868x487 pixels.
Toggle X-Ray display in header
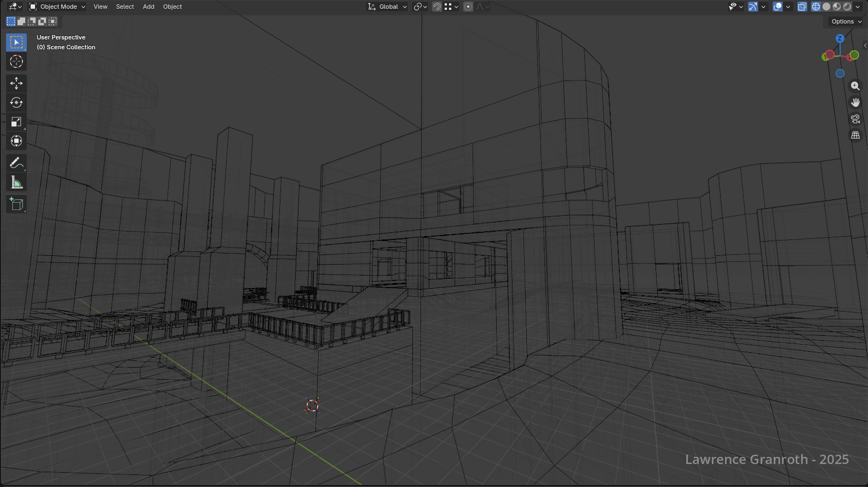pyautogui.click(x=802, y=7)
